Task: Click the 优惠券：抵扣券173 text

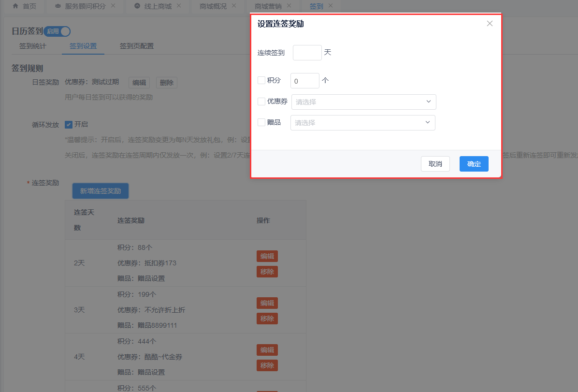Action: [x=147, y=263]
